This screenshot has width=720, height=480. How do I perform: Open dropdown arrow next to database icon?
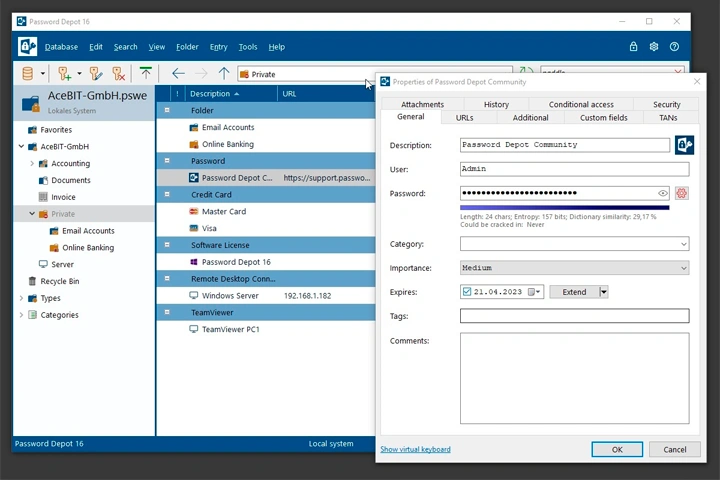click(x=43, y=73)
